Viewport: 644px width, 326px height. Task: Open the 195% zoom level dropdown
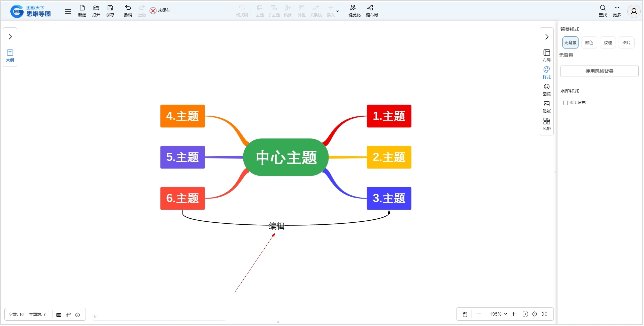tap(498, 314)
